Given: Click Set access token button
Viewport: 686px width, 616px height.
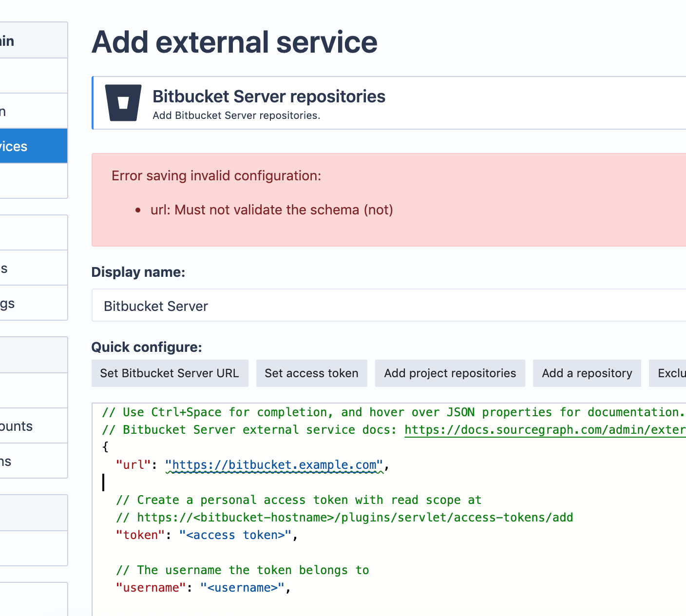Looking at the screenshot, I should [311, 373].
